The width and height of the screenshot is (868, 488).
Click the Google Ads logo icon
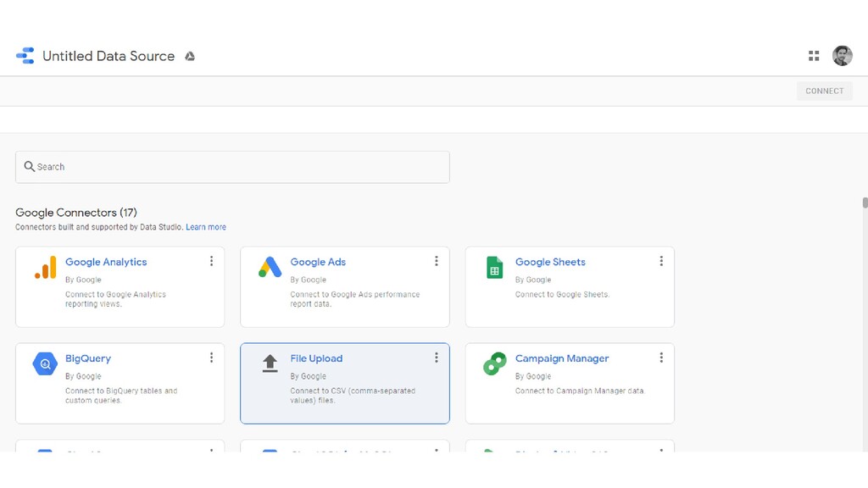click(270, 268)
